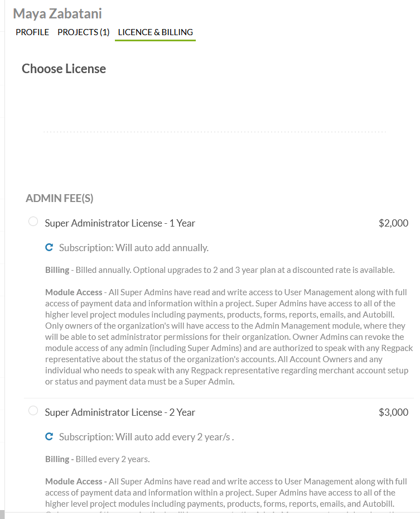Click the 2 Year license Module Access paragraph
The image size is (420, 519).
(226, 493)
